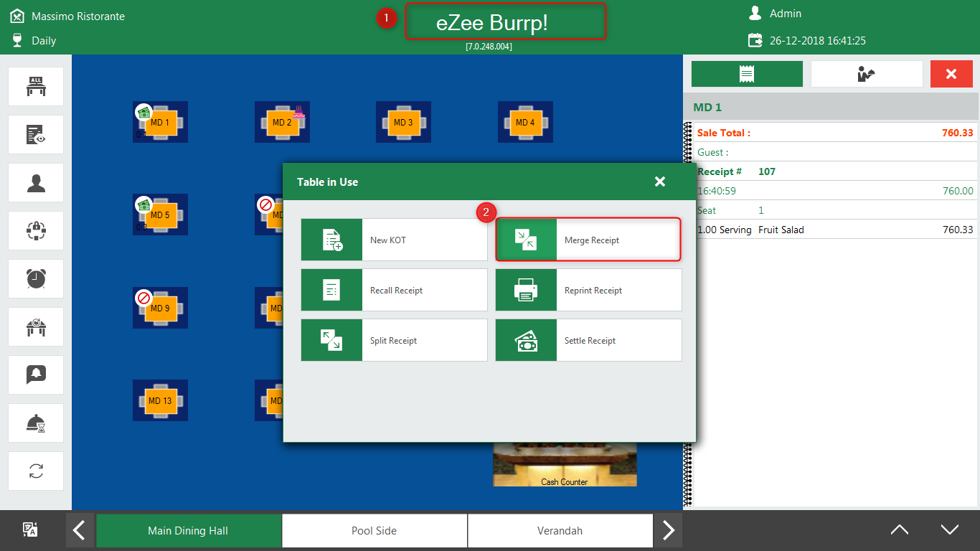
Task: Click the cloche with hourglass icon
Action: pyautogui.click(x=36, y=423)
